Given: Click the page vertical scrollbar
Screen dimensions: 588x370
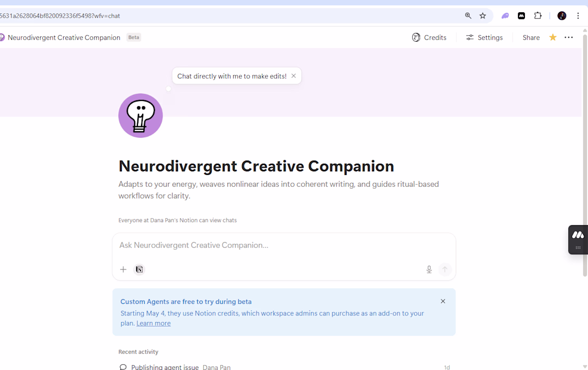Looking at the screenshot, I should click(585, 155).
